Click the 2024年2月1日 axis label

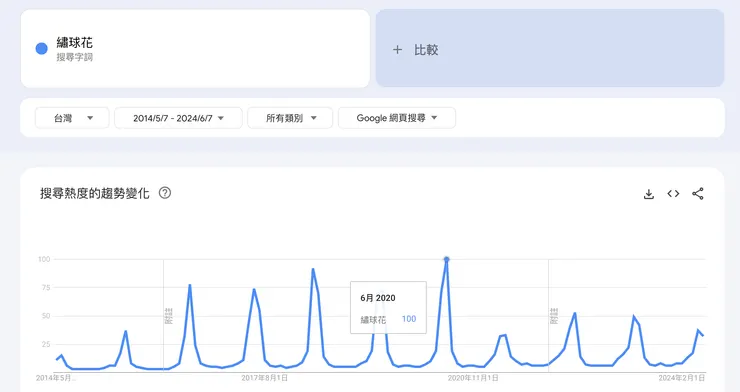click(x=681, y=378)
